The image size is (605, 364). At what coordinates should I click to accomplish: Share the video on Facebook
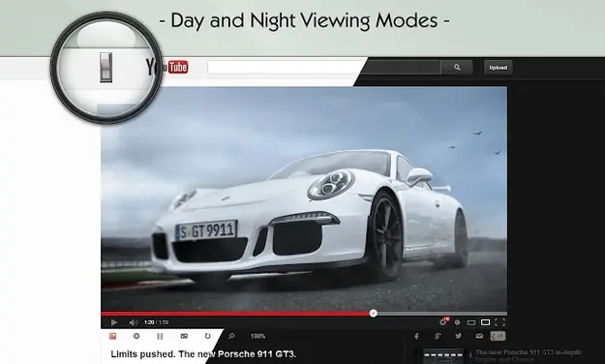point(416,336)
